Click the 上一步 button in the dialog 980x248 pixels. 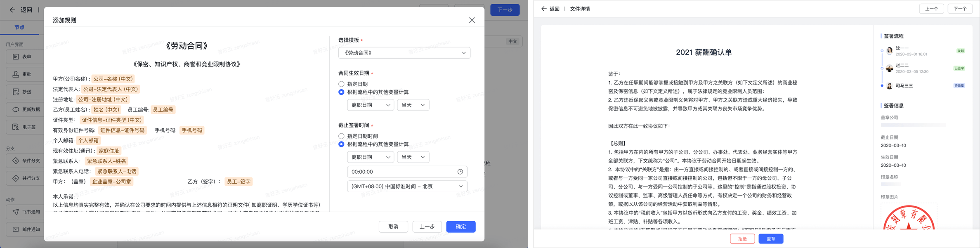click(427, 227)
